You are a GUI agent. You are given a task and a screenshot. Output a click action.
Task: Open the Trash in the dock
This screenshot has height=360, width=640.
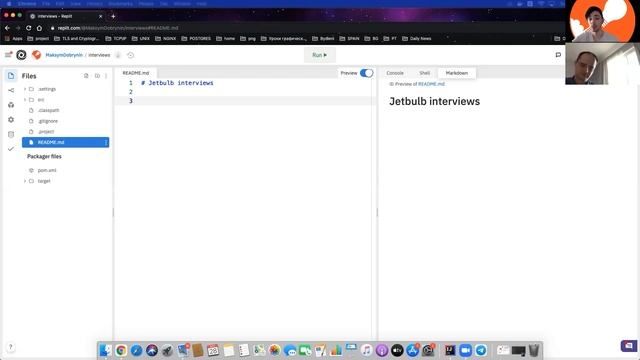[x=534, y=350]
